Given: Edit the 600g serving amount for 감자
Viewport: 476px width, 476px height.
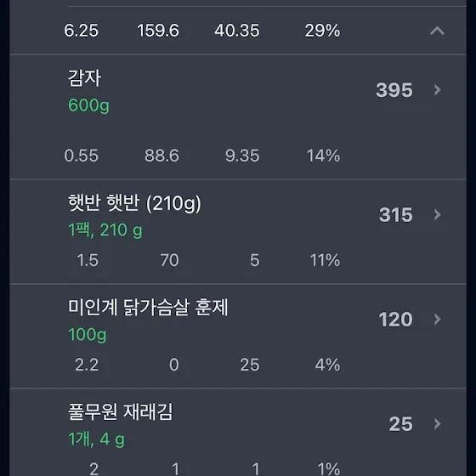Looking at the screenshot, I should click(x=88, y=105).
